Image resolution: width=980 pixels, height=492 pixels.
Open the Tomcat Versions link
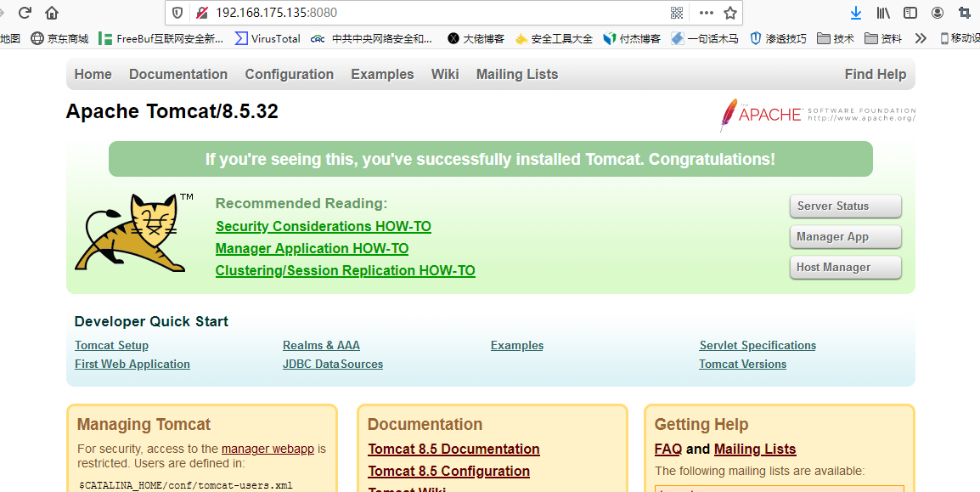pyautogui.click(x=742, y=364)
